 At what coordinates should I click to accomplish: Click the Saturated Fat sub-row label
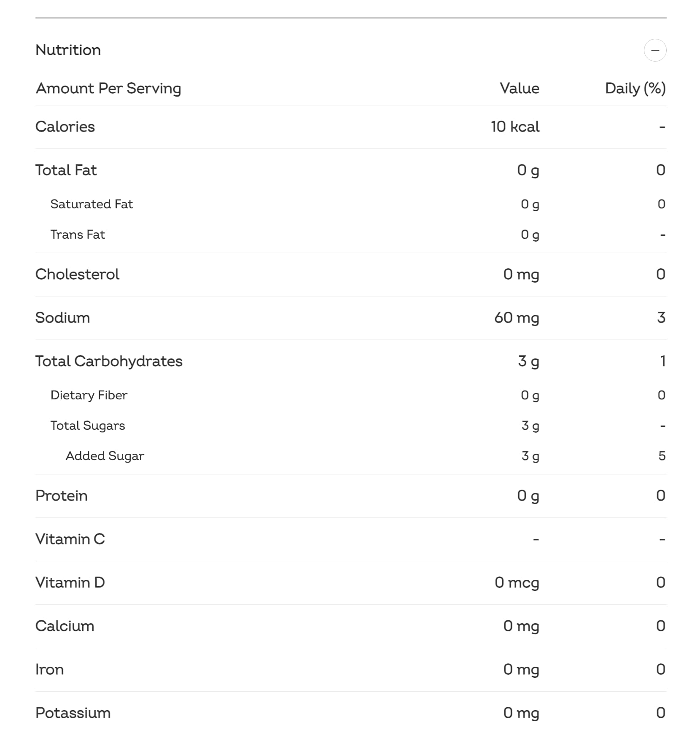[92, 204]
